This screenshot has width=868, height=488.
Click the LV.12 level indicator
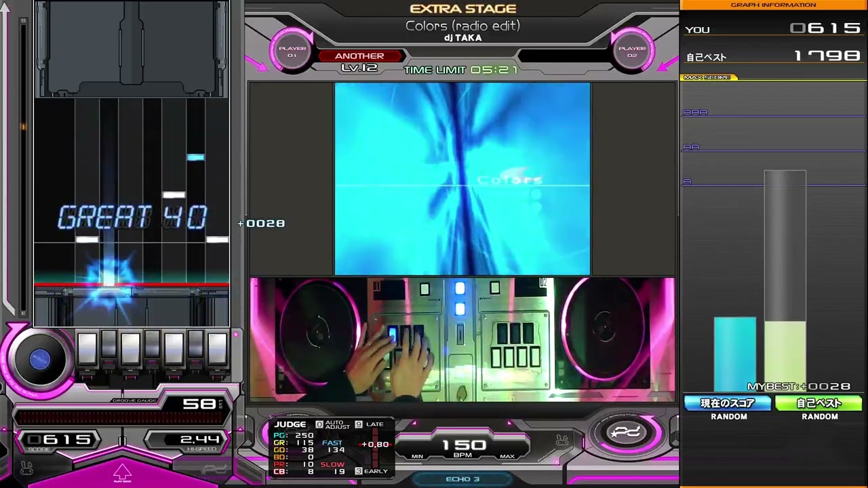coord(359,68)
